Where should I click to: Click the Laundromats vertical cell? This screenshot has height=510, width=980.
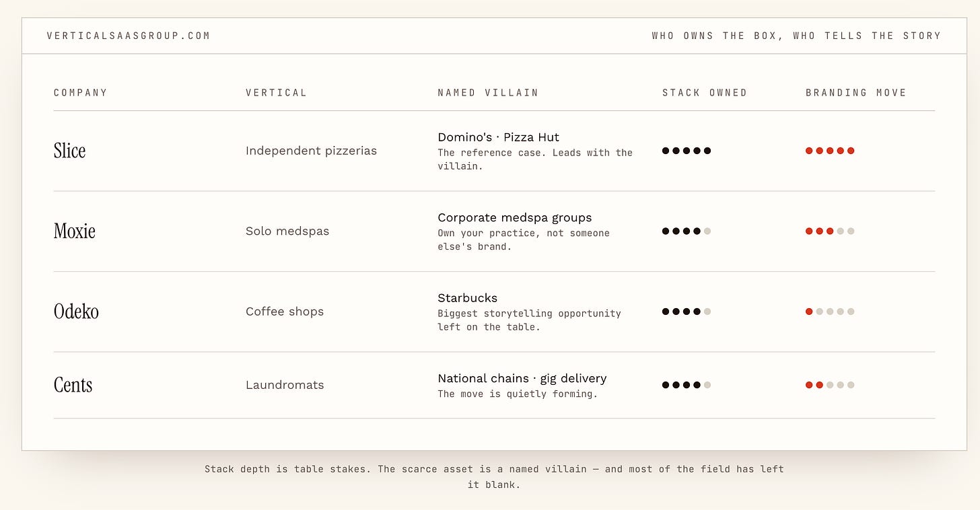coord(285,385)
